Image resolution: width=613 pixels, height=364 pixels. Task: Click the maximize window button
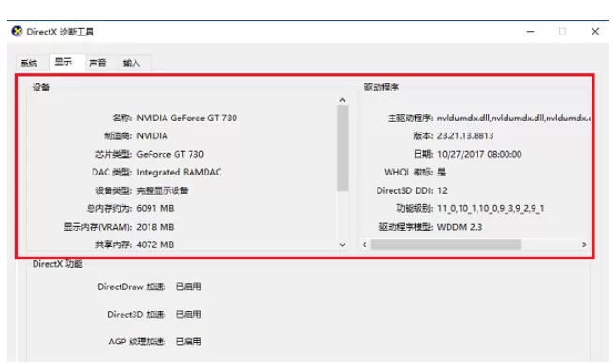(563, 31)
